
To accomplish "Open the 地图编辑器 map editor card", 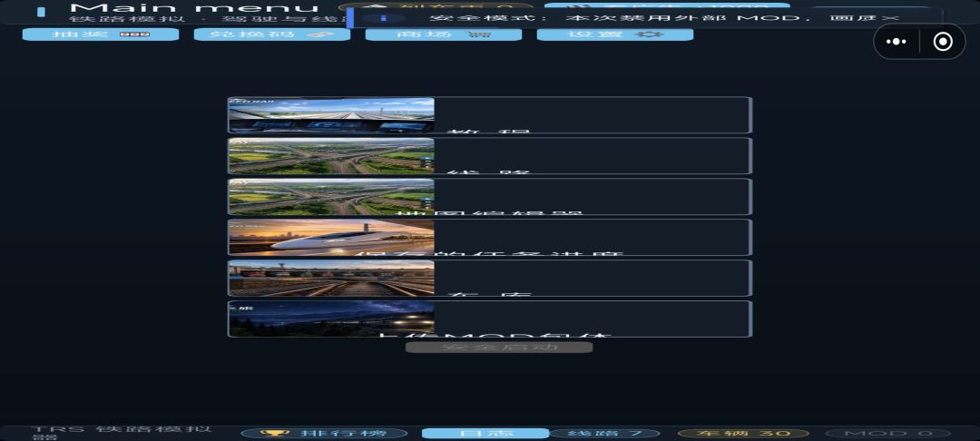I will 490,197.
